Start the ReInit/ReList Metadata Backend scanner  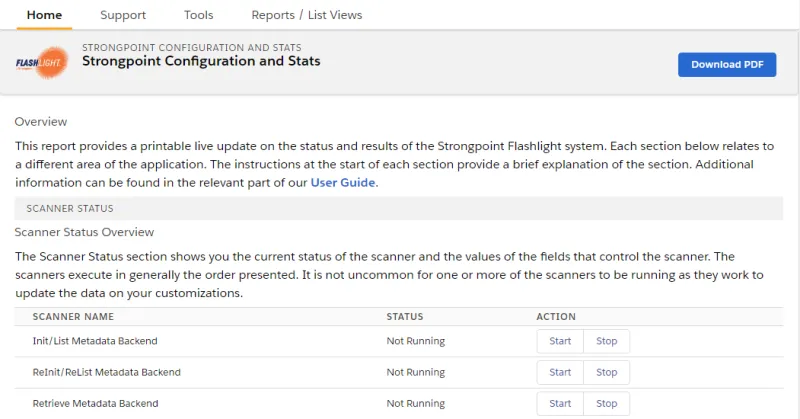(x=560, y=372)
